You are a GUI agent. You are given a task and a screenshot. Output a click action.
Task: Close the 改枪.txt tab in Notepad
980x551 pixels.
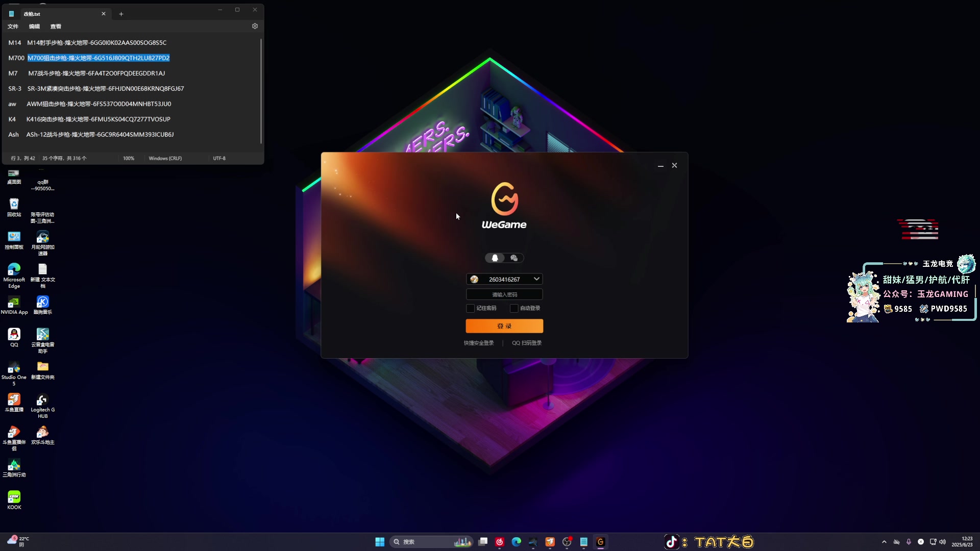(104, 14)
